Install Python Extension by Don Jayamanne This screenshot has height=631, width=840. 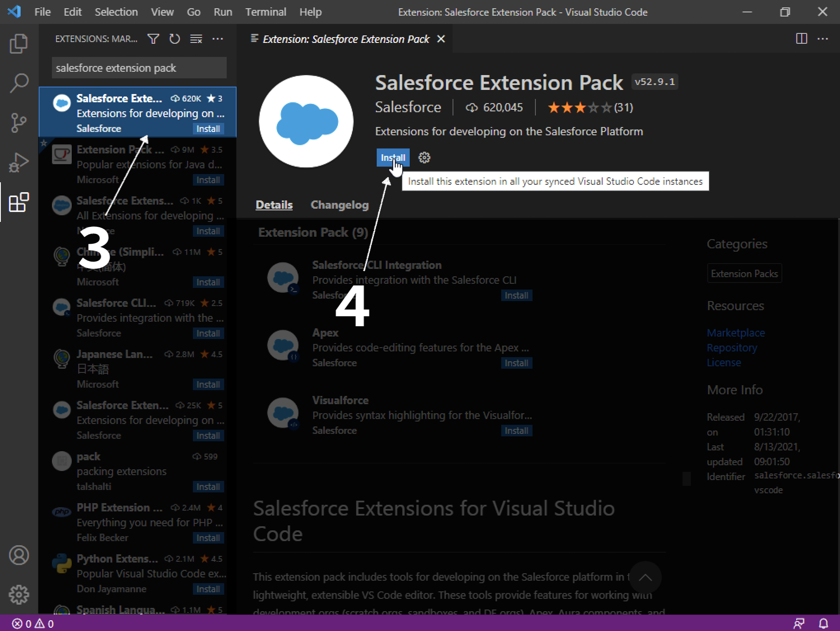point(208,589)
